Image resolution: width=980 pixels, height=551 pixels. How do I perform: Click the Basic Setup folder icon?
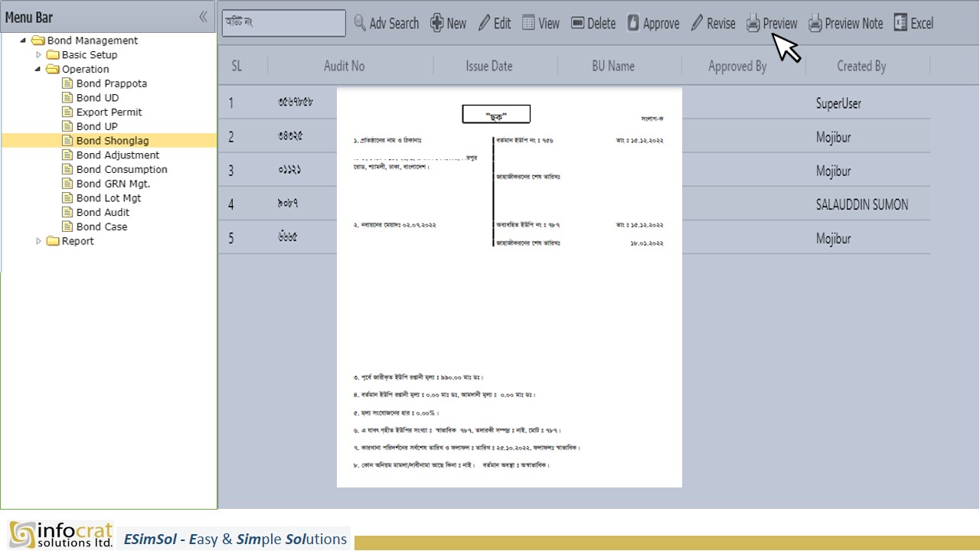[52, 55]
